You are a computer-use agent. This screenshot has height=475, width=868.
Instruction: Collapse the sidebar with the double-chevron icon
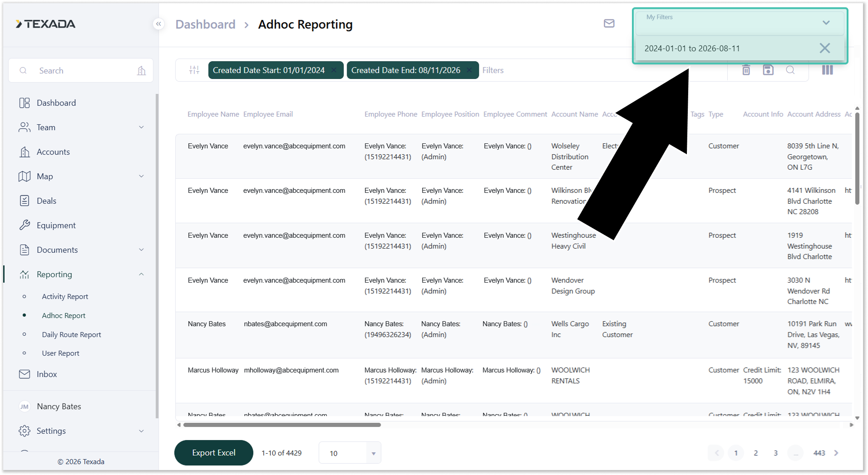click(x=158, y=24)
